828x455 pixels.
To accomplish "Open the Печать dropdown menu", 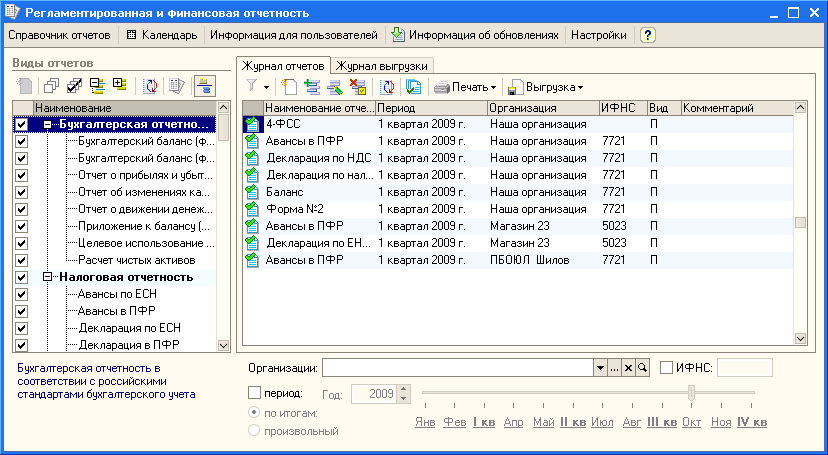I will click(x=465, y=87).
